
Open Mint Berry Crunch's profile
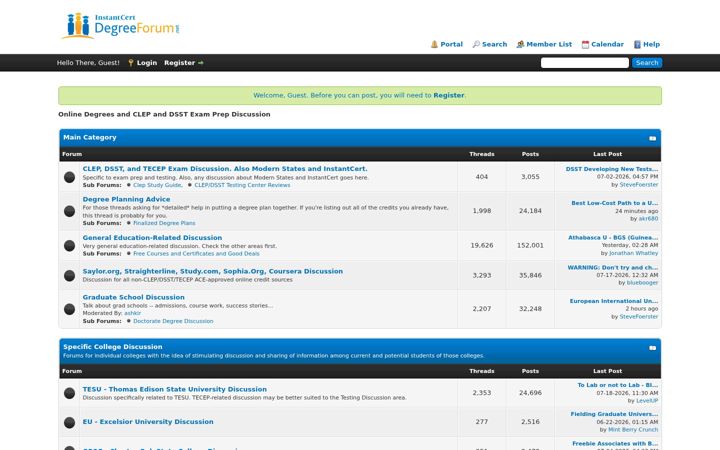[x=633, y=430]
